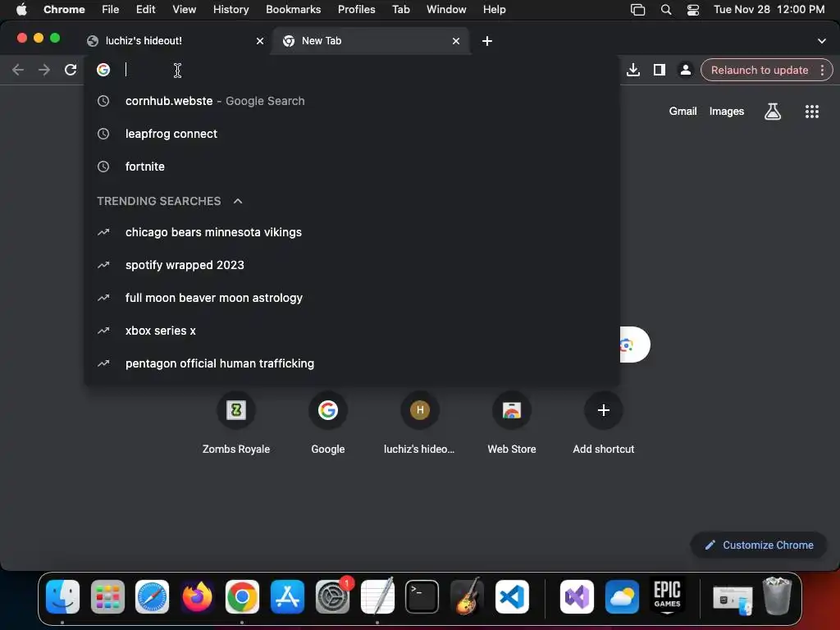Collapse the Trending Searches section

(x=238, y=201)
